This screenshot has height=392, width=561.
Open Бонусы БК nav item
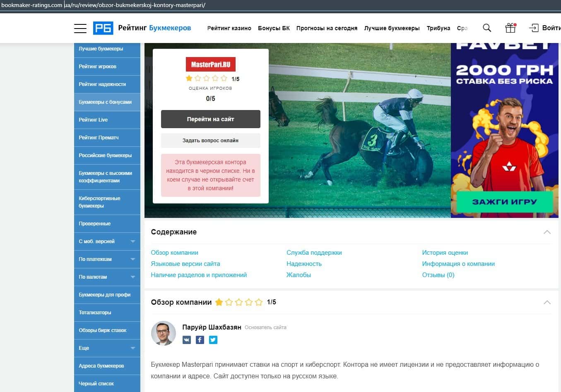pos(274,28)
